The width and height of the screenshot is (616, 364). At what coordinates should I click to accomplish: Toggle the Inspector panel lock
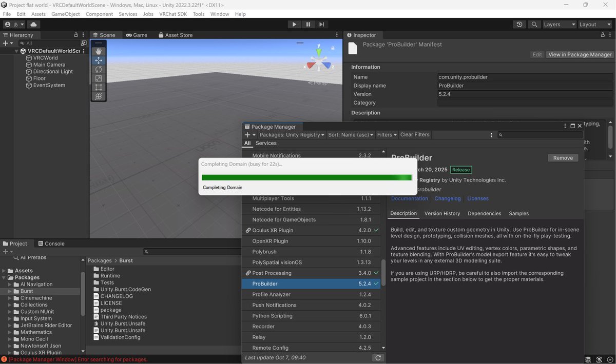603,35
